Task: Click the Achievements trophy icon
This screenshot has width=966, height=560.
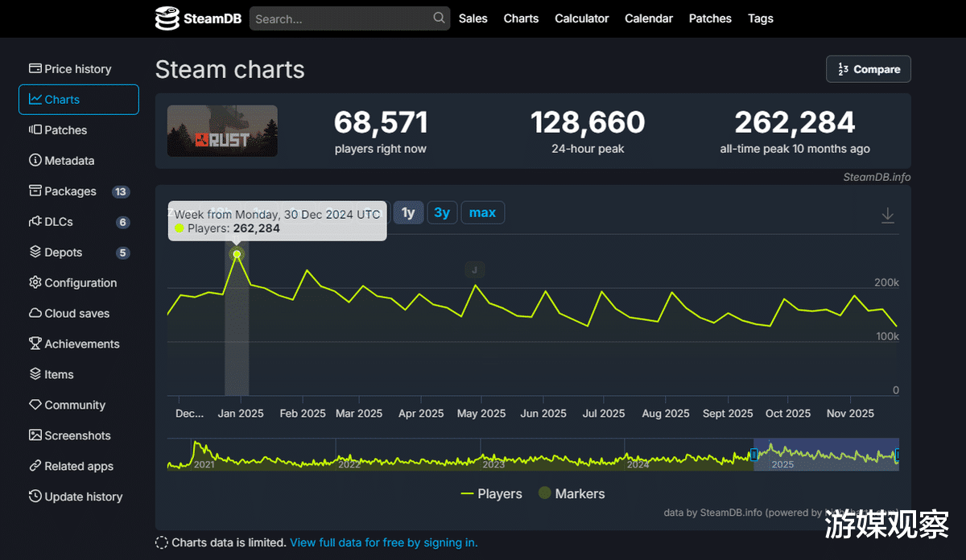Action: click(x=35, y=344)
